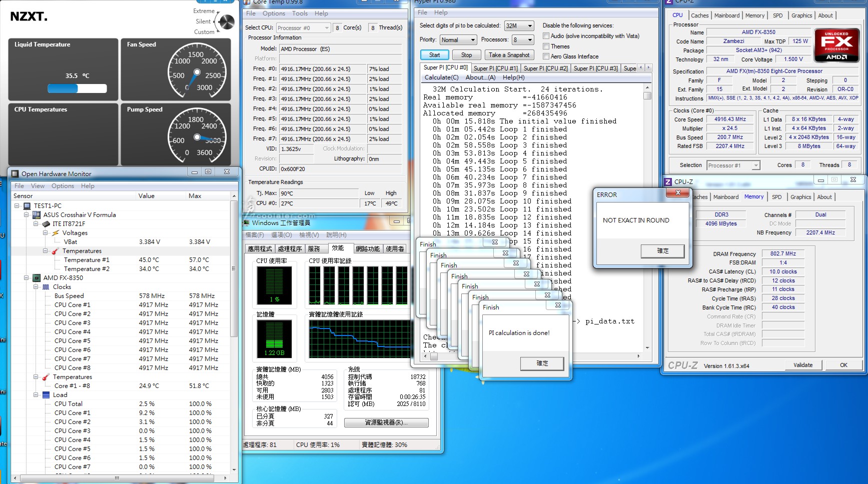Screen dimensions: 868x484
Task: Click the CPUID field showing 0x600F20
Action: click(340, 169)
